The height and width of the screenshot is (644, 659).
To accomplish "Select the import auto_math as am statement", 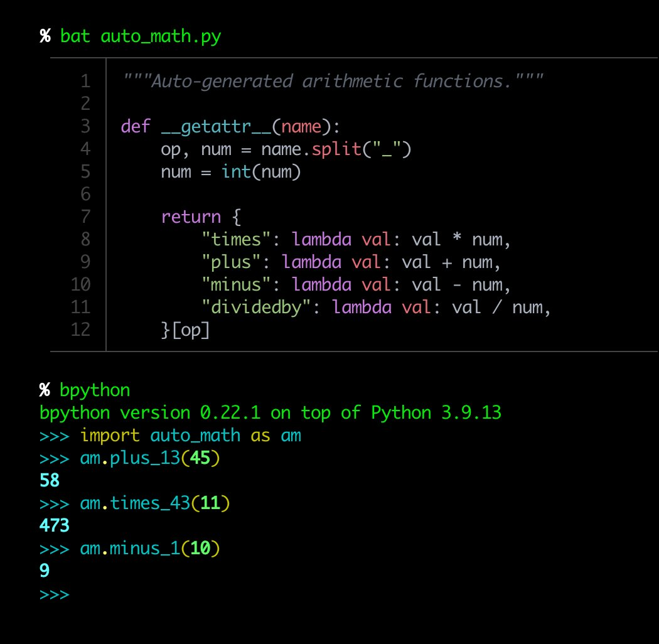I will pyautogui.click(x=191, y=434).
